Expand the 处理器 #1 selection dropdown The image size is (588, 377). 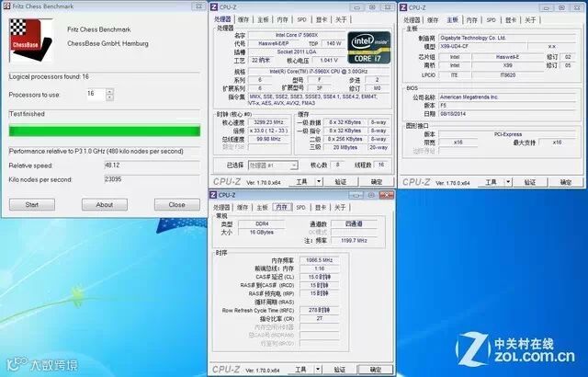[294, 166]
